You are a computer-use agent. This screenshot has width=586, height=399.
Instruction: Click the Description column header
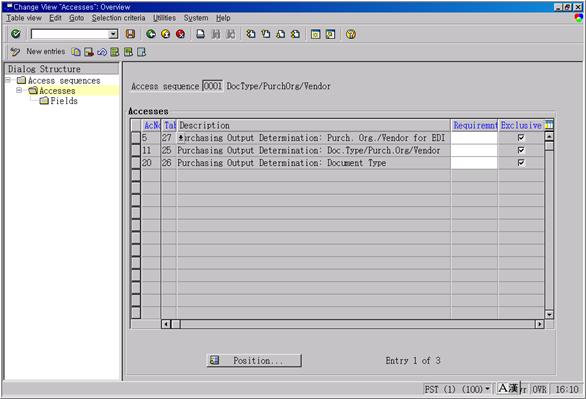click(x=314, y=126)
